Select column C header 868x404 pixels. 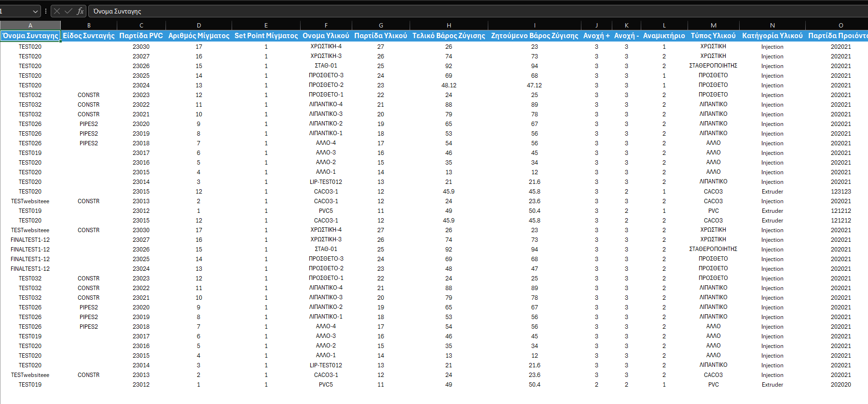(141, 25)
